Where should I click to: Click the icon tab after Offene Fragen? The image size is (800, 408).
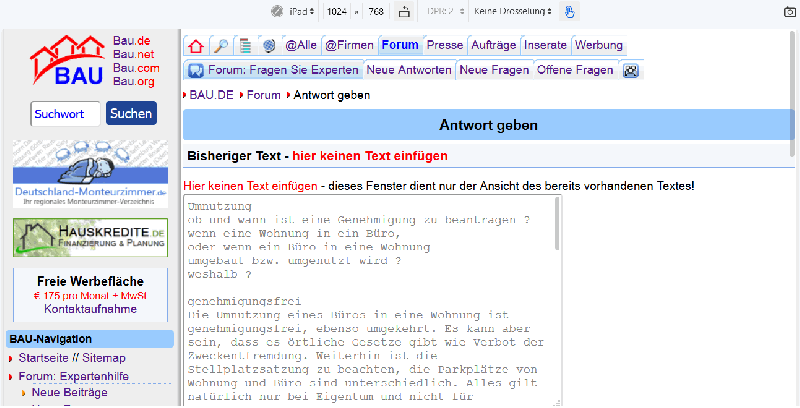[x=631, y=70]
